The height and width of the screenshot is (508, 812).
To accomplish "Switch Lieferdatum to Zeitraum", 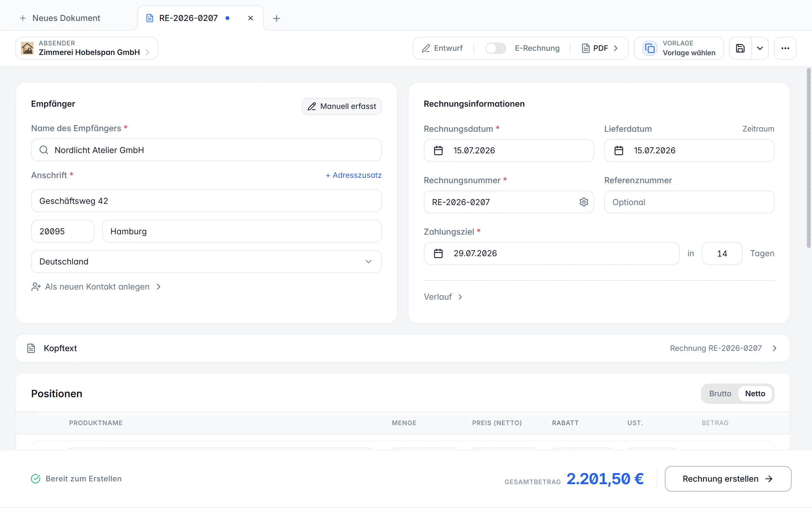I will [x=758, y=129].
